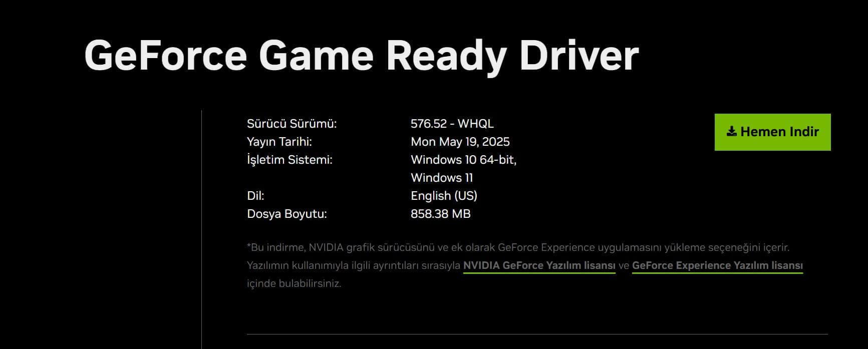Click the Dil label
The image size is (868, 349).
coord(255,196)
